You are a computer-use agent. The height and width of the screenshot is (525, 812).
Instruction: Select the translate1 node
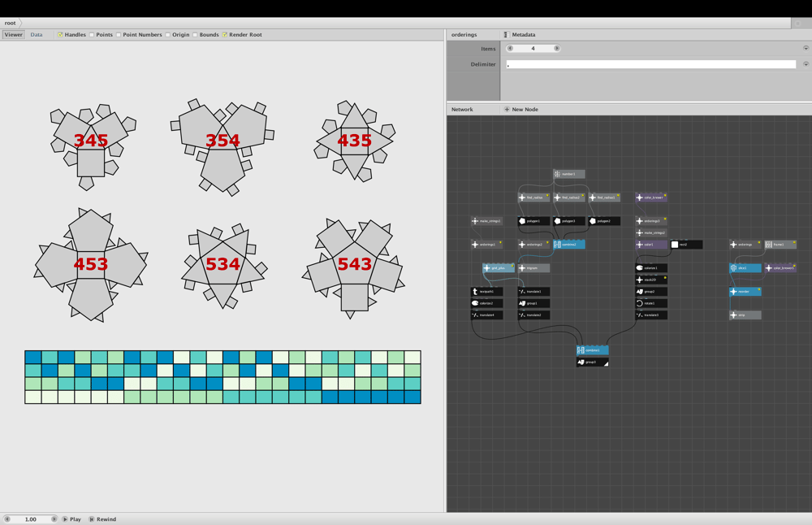point(533,291)
